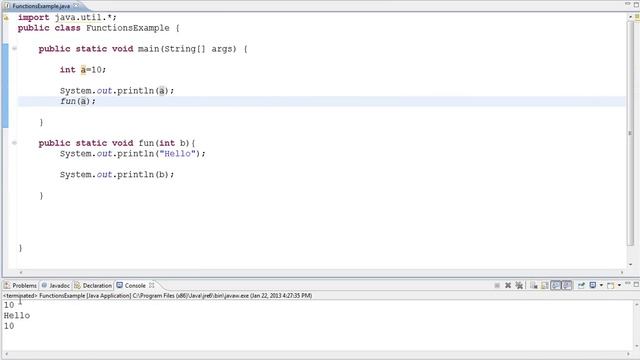Screen dimensions: 640x360
Task: Click 'import java.util.*;' line
Action: (67, 18)
